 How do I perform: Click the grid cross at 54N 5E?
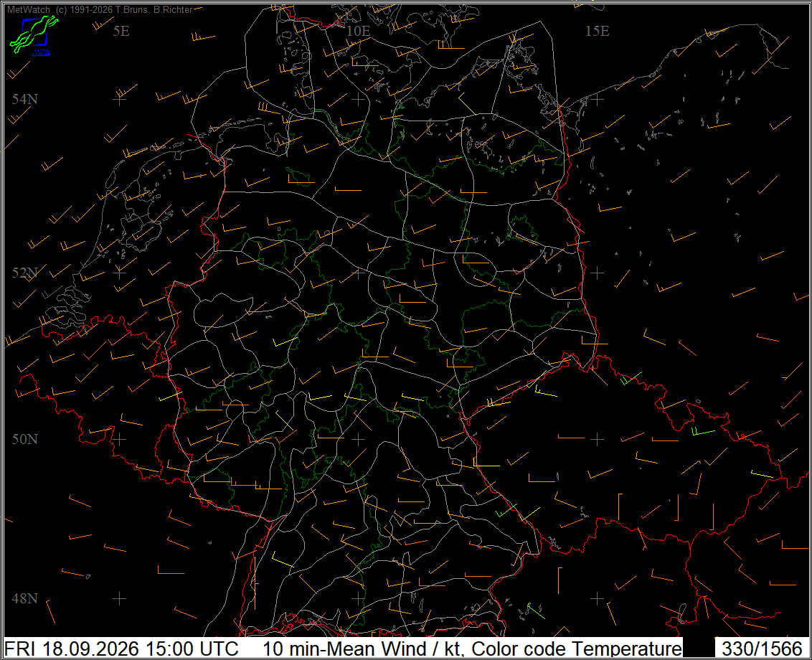pos(120,99)
